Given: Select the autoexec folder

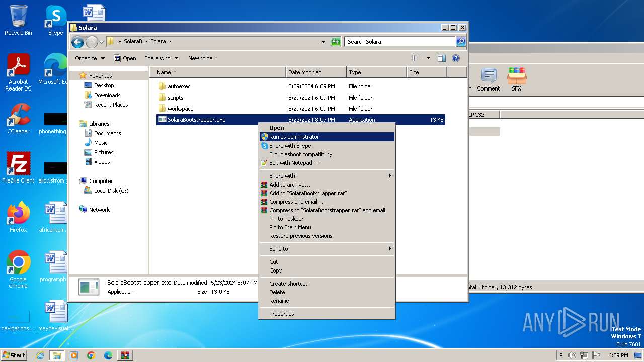Looking at the screenshot, I should (x=179, y=86).
